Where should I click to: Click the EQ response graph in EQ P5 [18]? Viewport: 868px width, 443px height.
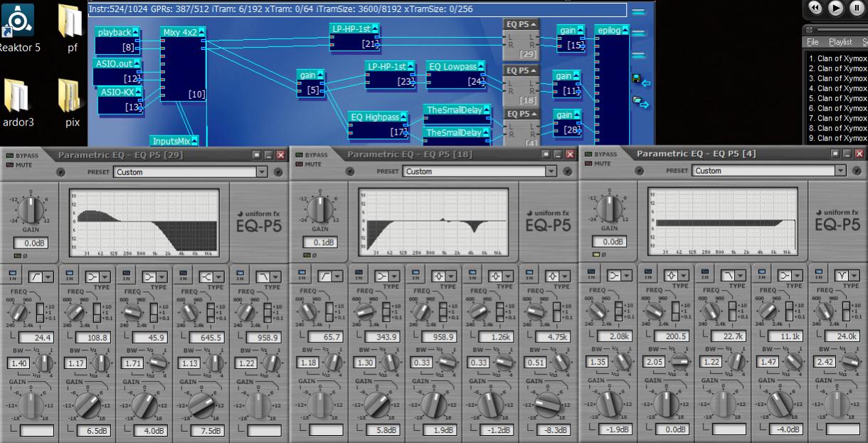433,221
